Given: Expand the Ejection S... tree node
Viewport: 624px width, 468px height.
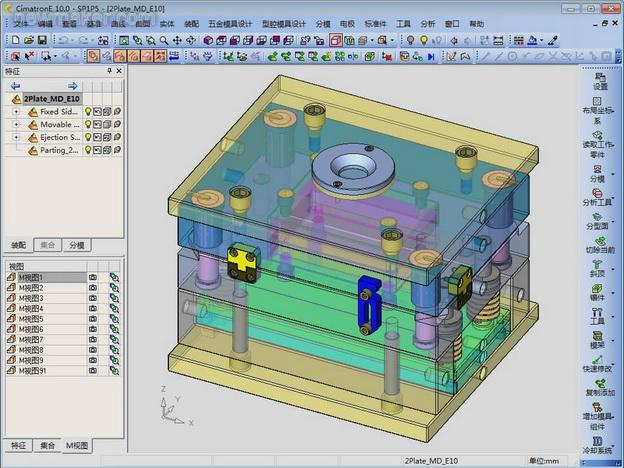Looking at the screenshot, I should (16, 137).
